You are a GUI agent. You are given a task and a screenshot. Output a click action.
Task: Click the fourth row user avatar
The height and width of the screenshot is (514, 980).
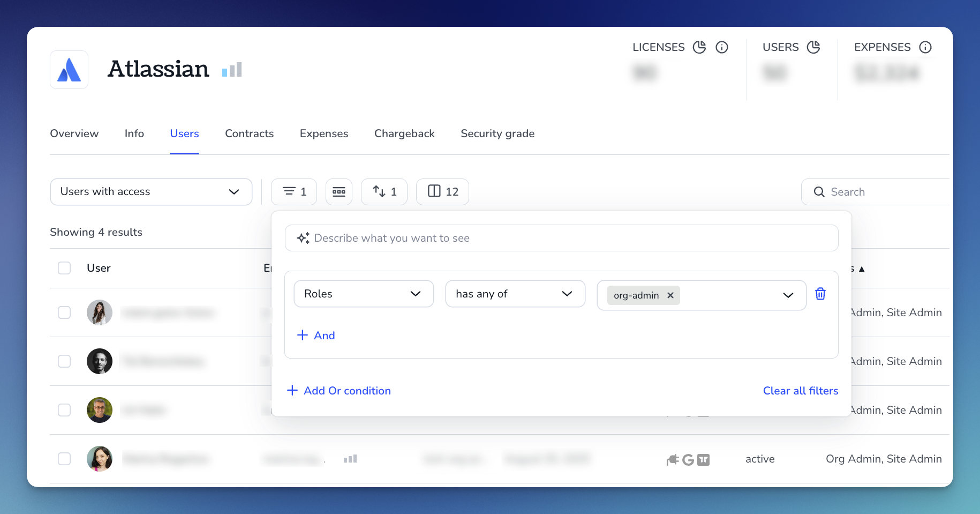click(x=100, y=459)
